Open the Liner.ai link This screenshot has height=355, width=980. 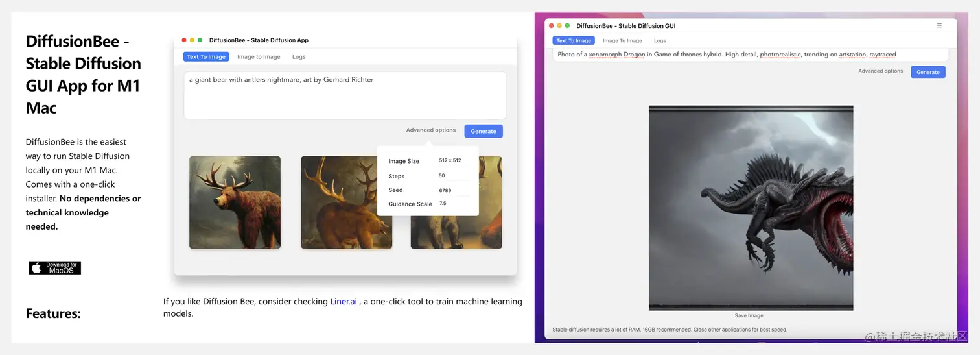[x=344, y=302]
